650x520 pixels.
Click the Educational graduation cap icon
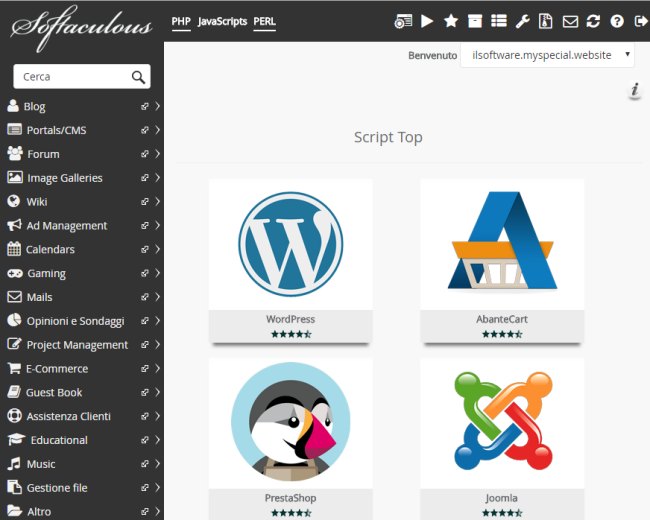16,440
